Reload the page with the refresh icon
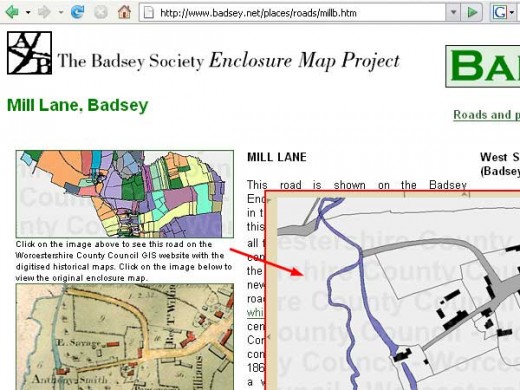This screenshot has height=390, width=520. (x=77, y=13)
